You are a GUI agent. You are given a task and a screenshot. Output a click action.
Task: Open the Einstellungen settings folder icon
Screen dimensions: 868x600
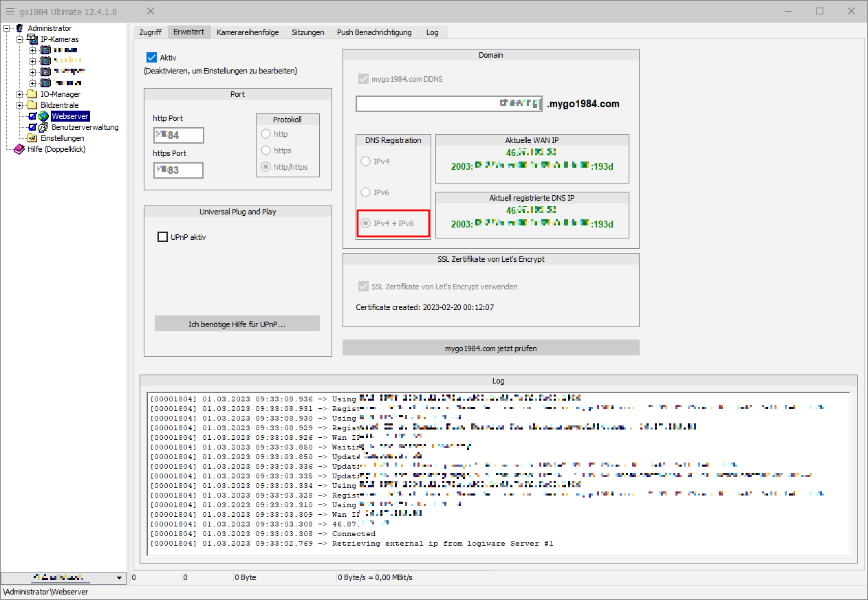(x=32, y=138)
